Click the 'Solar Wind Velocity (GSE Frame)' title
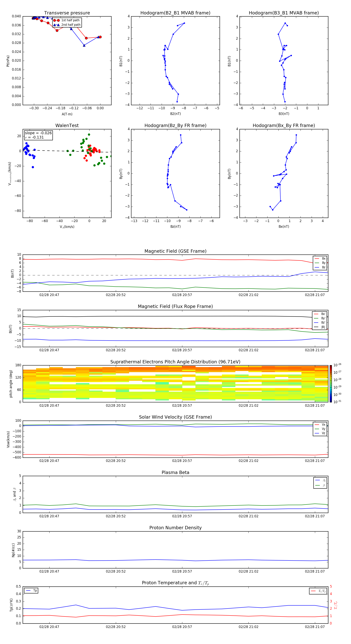The image size is (351, 644). coord(175,417)
